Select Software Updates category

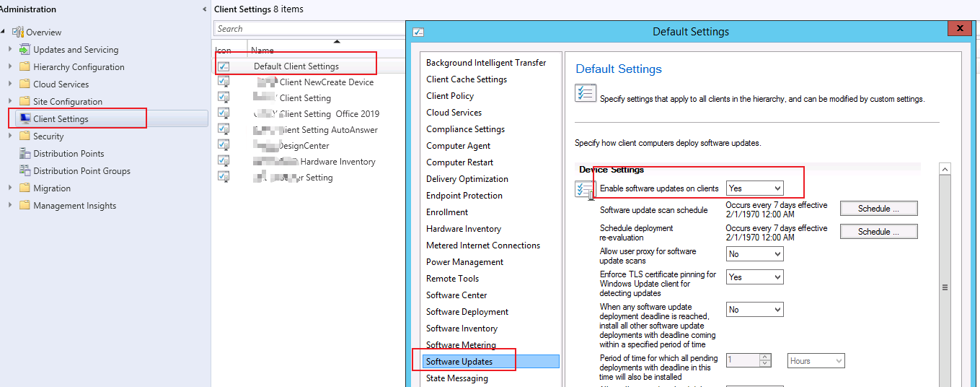pos(491,362)
